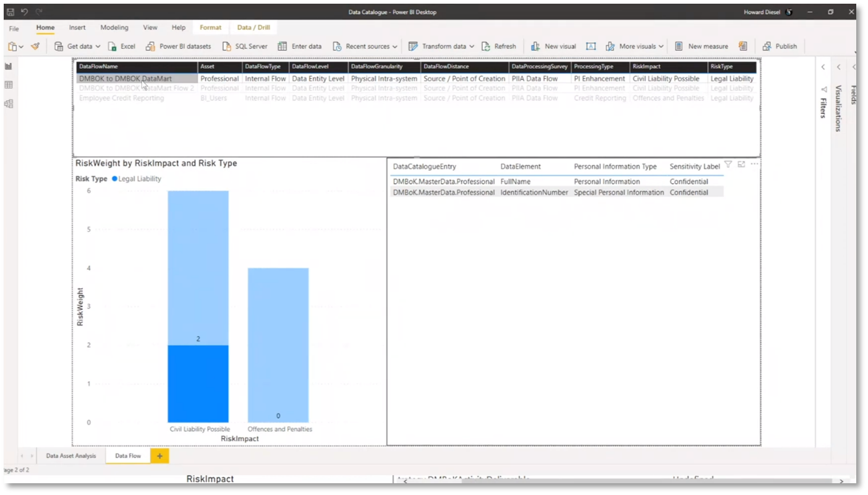Expand the Fields pane chevron
This screenshot has width=868, height=495.
tap(854, 67)
